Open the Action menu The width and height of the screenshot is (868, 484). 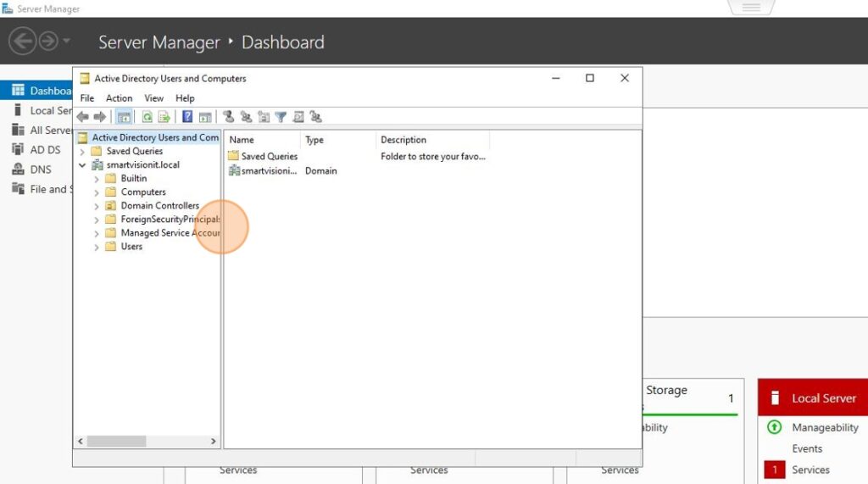click(119, 98)
